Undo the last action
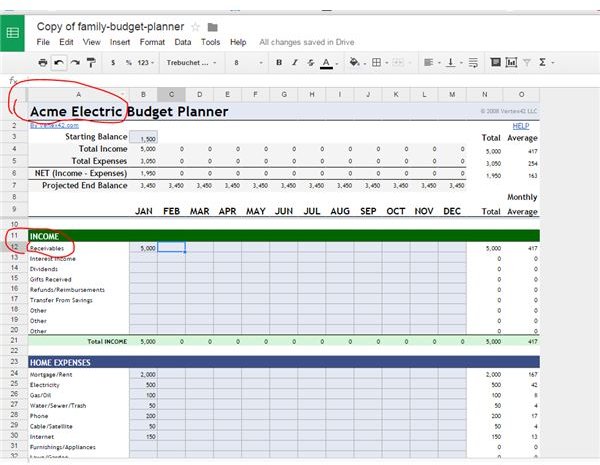 click(x=59, y=62)
